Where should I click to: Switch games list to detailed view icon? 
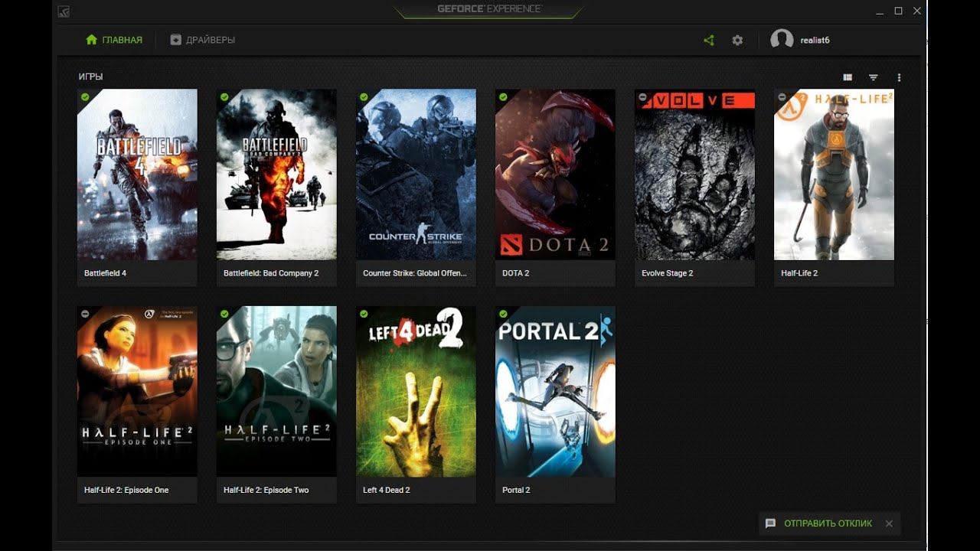(x=848, y=77)
